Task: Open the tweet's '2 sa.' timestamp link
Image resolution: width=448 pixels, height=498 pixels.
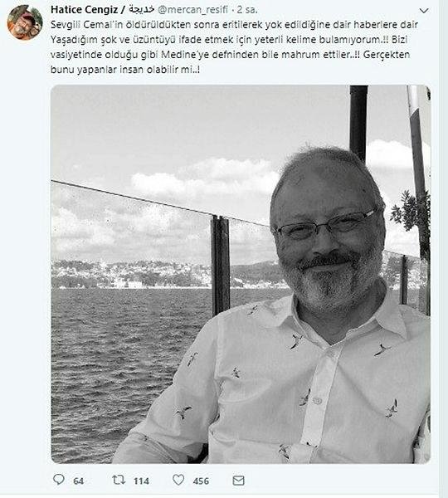Action: pyautogui.click(x=247, y=10)
